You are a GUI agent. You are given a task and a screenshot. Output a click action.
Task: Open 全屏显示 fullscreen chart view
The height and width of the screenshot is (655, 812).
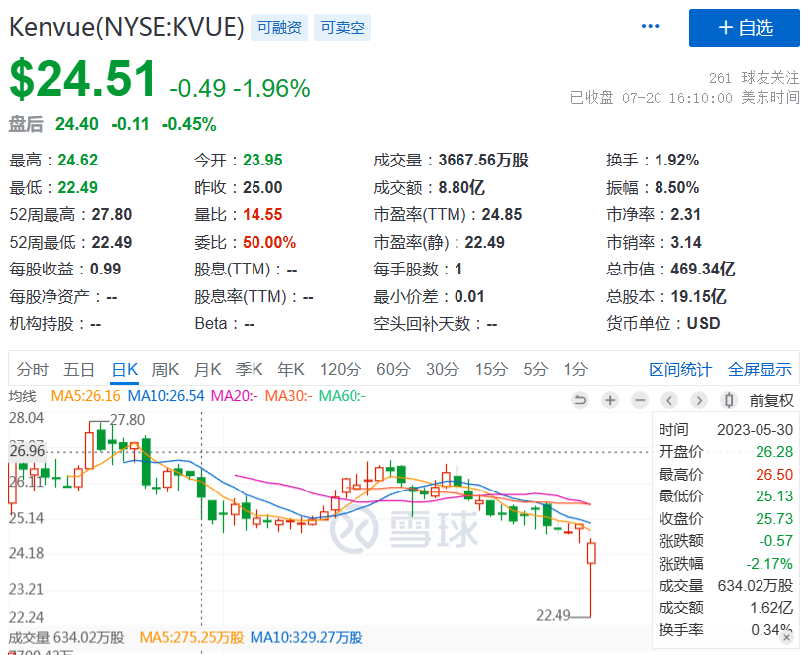(760, 369)
